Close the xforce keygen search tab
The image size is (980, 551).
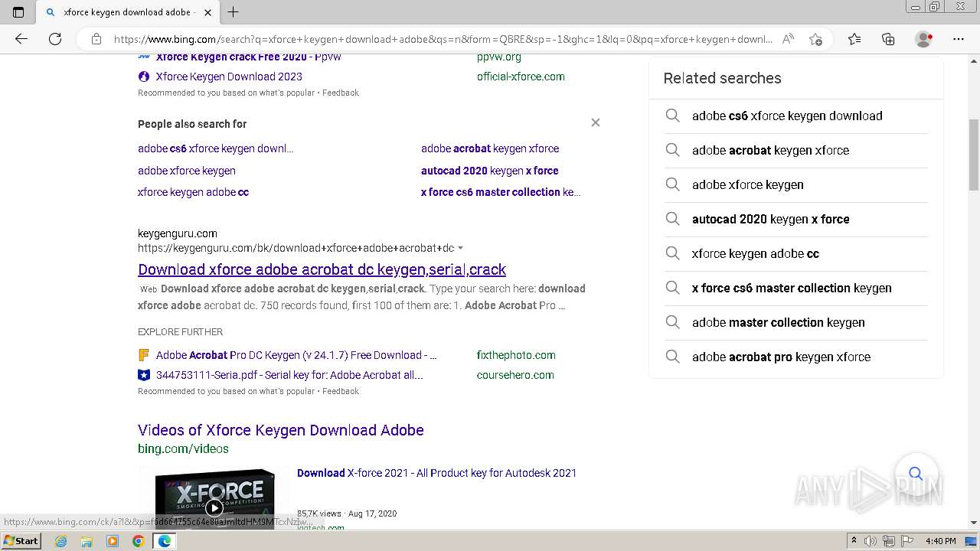point(207,12)
